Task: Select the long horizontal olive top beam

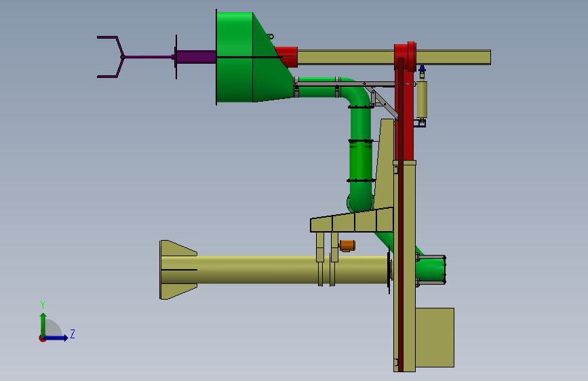Action: (x=394, y=58)
